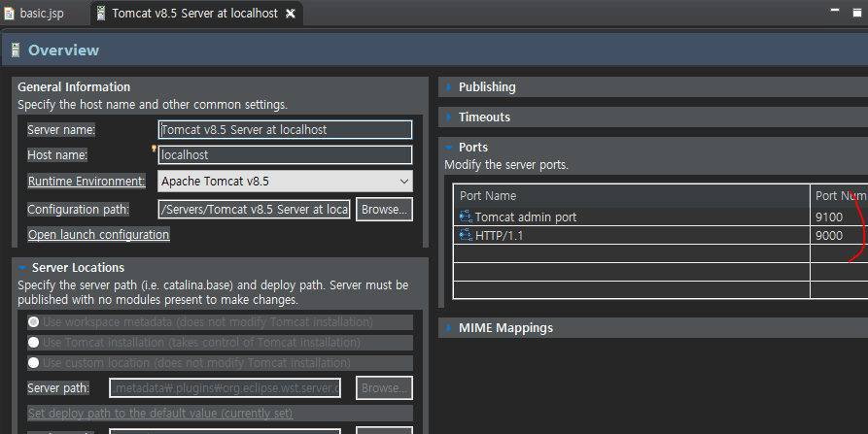Select the Tomcat admin port row
The height and width of the screenshot is (434, 868).
point(660,217)
